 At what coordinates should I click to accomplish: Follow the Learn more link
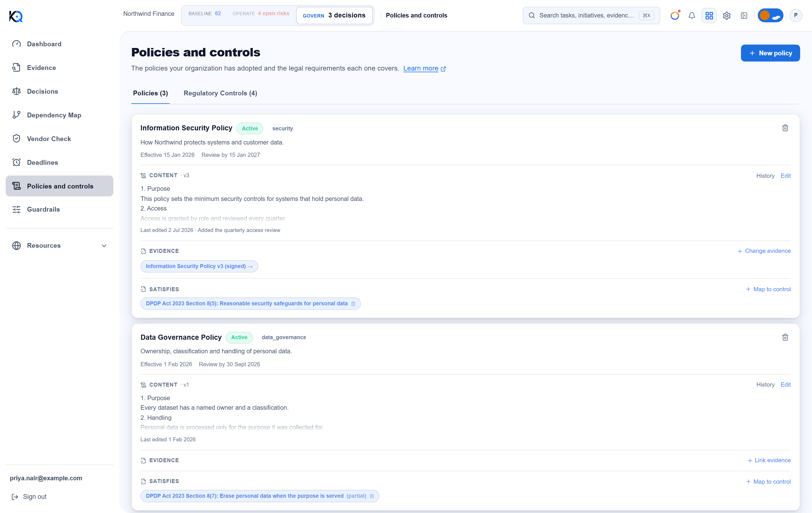pyautogui.click(x=424, y=69)
